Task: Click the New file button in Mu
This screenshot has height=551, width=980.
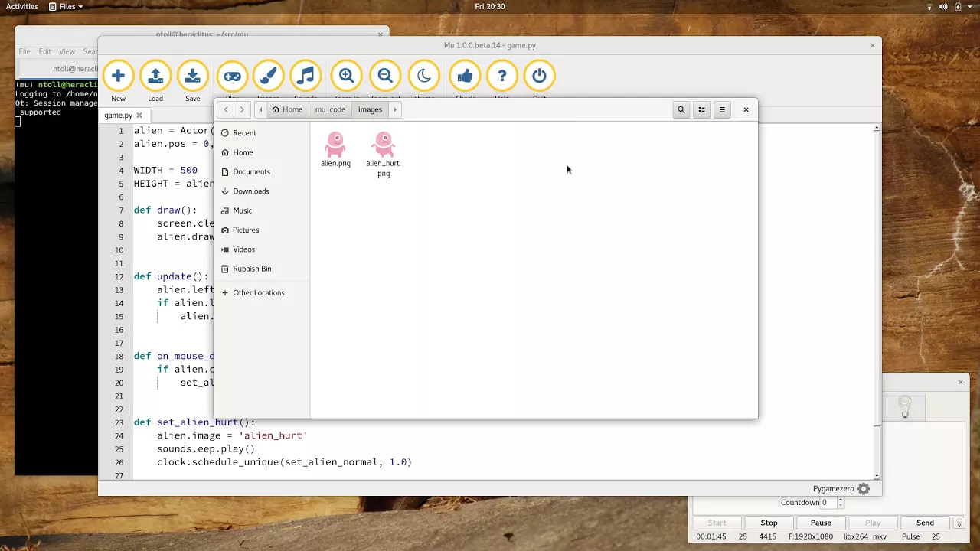Action: (118, 76)
